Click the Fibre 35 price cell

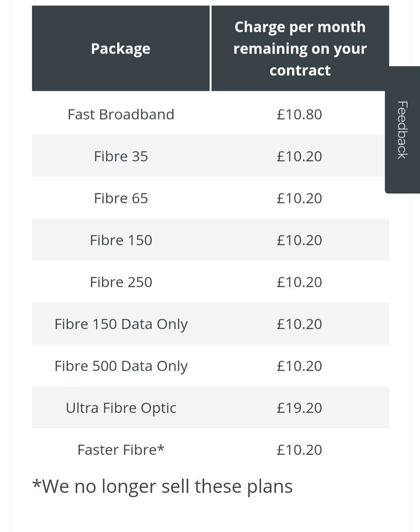(x=299, y=157)
